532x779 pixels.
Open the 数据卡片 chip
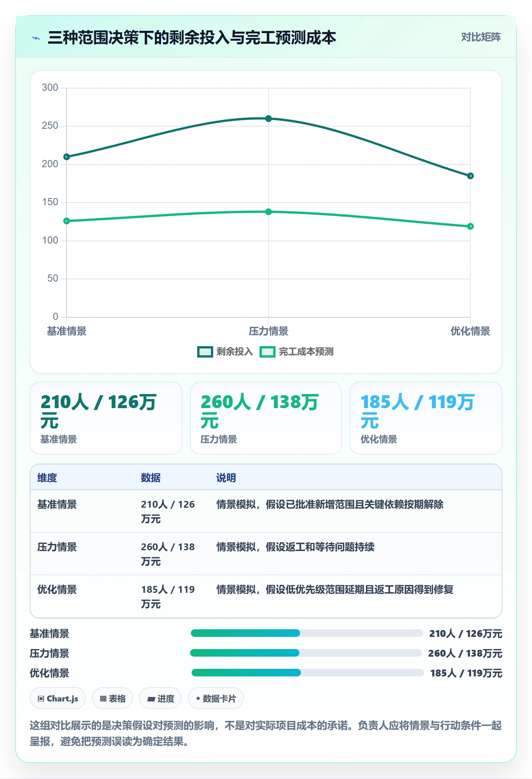coord(216,698)
